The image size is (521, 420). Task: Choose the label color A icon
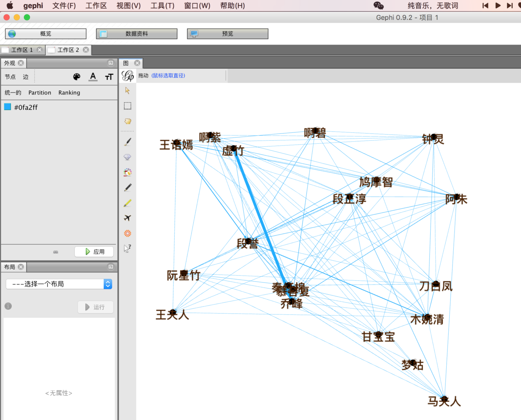click(x=93, y=77)
